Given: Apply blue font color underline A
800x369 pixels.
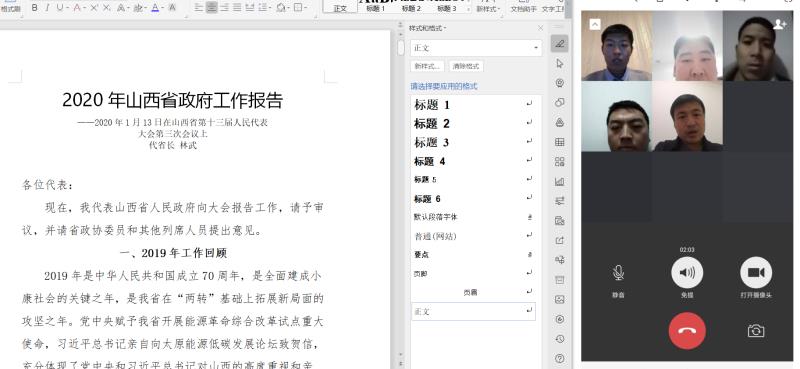Looking at the screenshot, I should click(156, 7).
